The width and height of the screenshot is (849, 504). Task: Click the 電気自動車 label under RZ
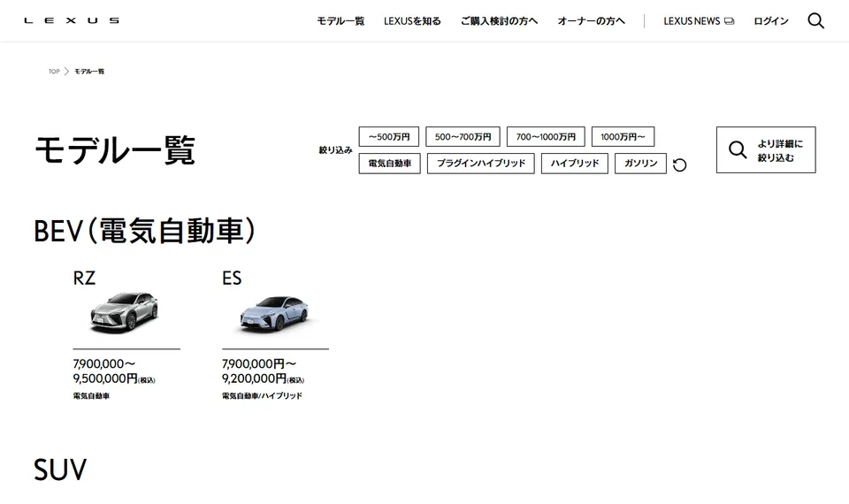coord(91,396)
